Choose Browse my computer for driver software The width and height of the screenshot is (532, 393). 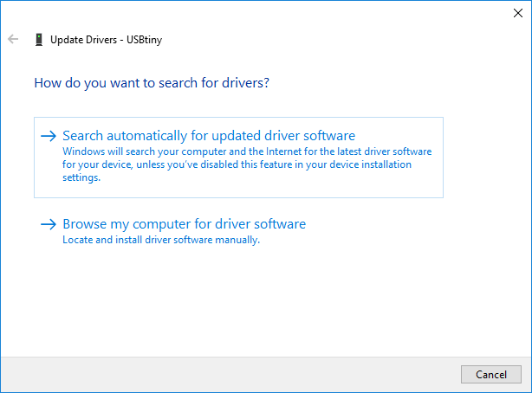click(x=184, y=224)
